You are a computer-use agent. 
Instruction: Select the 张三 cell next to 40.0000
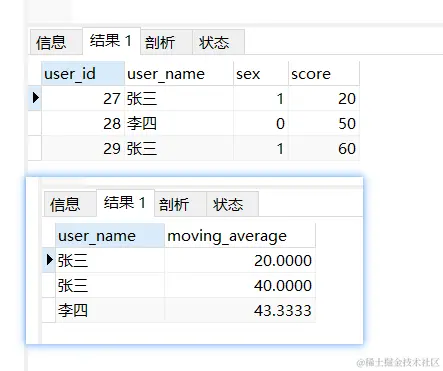(110, 285)
